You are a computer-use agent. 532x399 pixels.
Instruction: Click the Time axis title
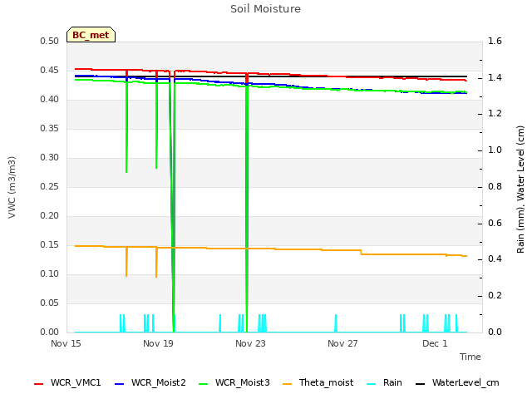470,357
